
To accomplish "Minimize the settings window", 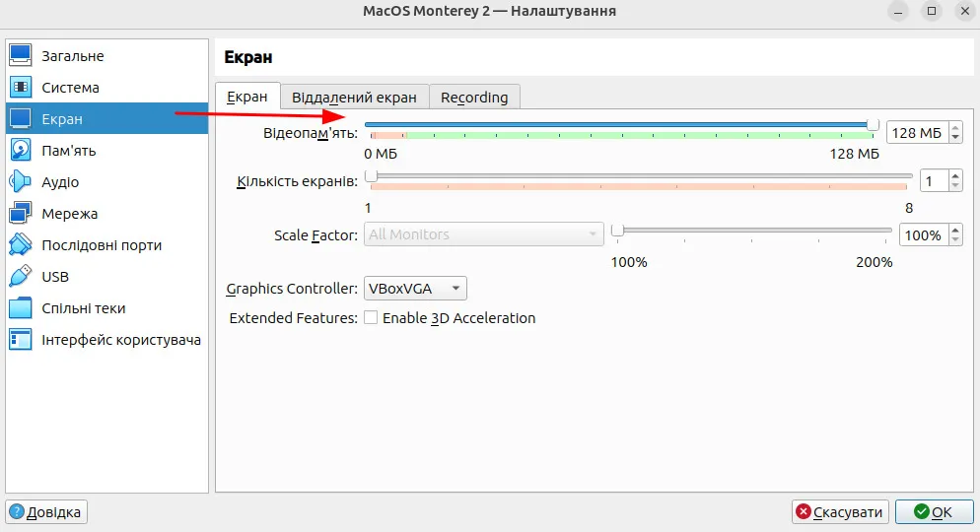I will (x=898, y=11).
